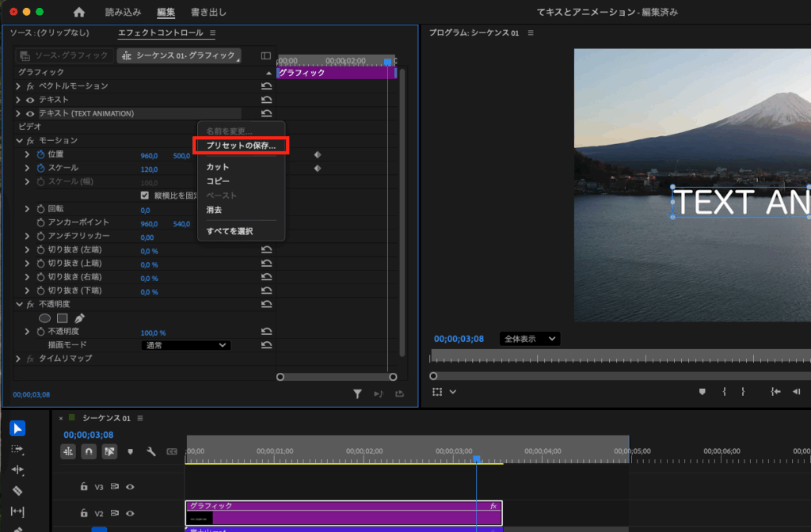Click the Home icon in the top bar
The width and height of the screenshot is (811, 532).
coord(78,12)
